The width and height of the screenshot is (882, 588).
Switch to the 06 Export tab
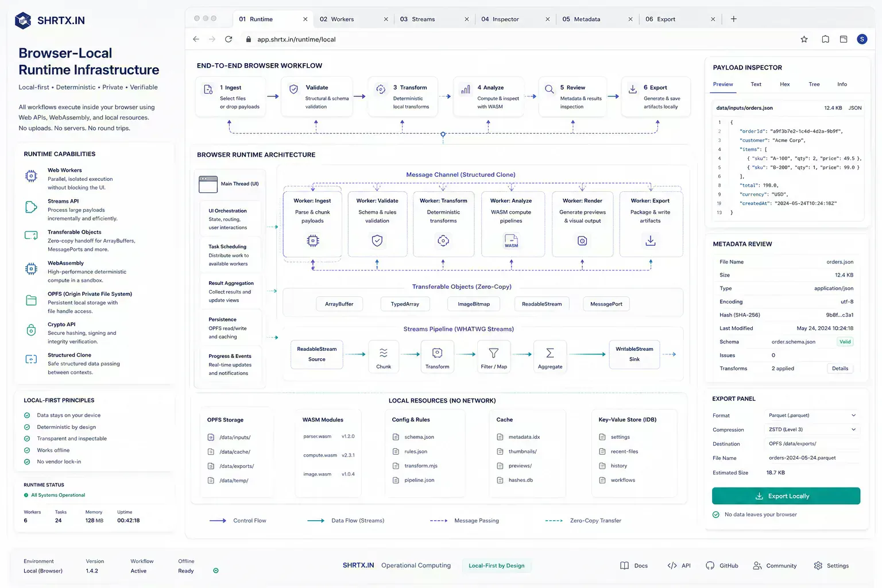click(681, 19)
